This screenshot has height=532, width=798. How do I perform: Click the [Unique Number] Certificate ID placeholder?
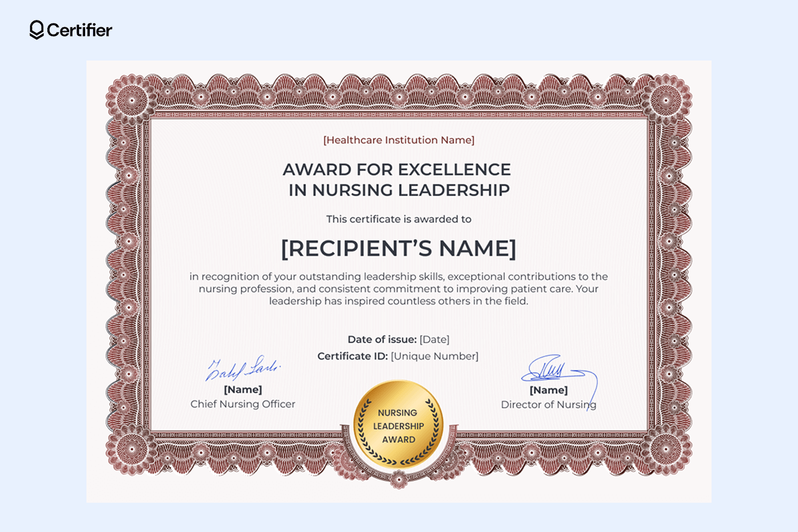tap(436, 356)
